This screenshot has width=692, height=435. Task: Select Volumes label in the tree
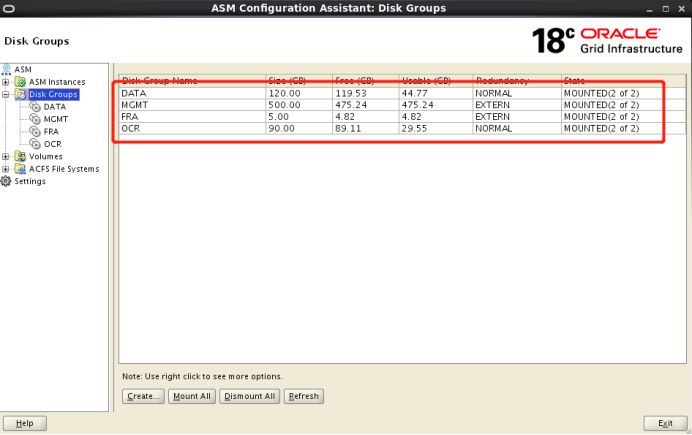[x=45, y=157]
